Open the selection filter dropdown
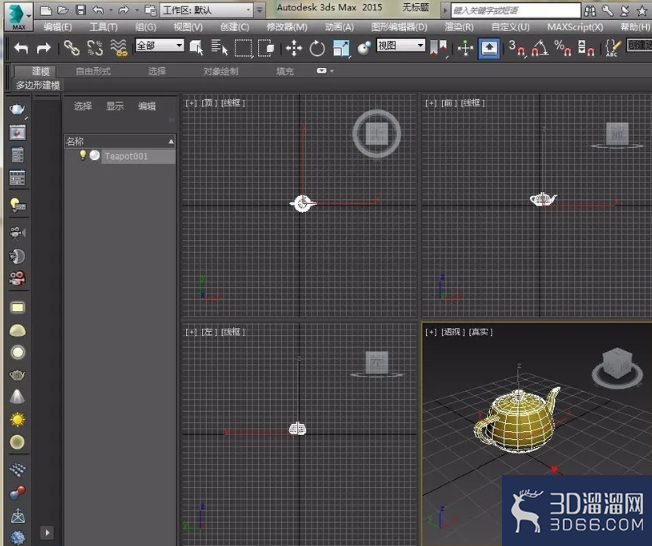Image resolution: width=652 pixels, height=546 pixels. pyautogui.click(x=160, y=45)
